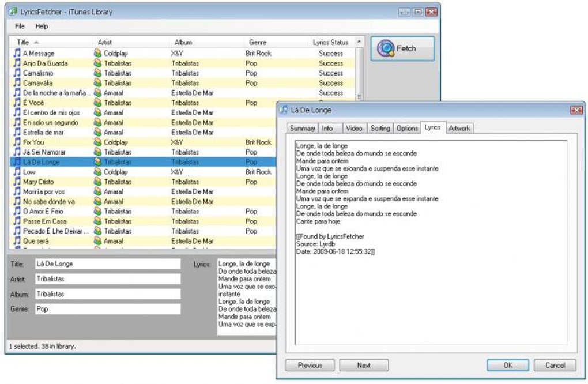Sort the library by Album column

tap(206, 42)
